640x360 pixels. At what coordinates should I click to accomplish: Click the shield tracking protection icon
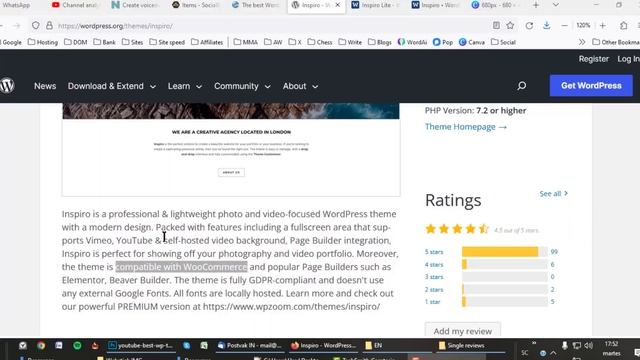tap(36, 25)
